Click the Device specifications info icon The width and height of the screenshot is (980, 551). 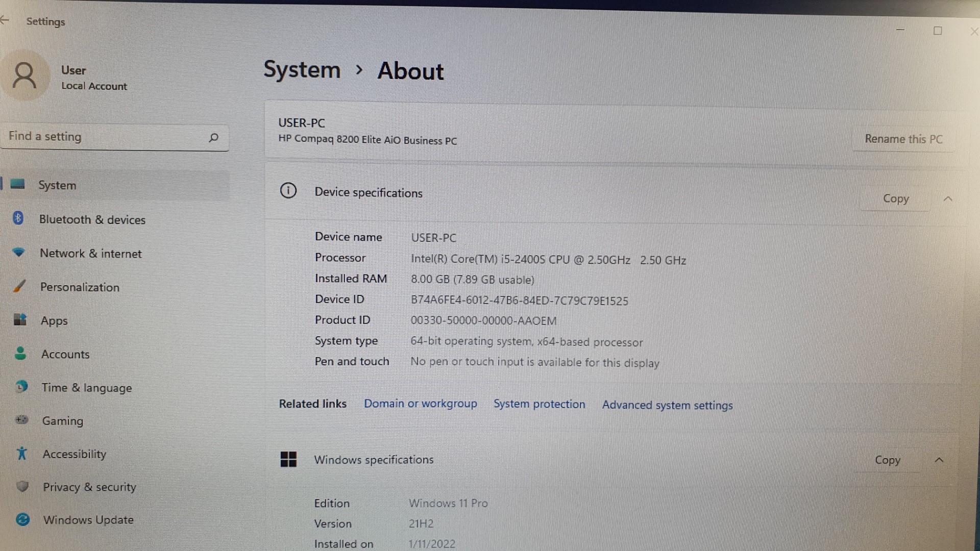coord(288,191)
